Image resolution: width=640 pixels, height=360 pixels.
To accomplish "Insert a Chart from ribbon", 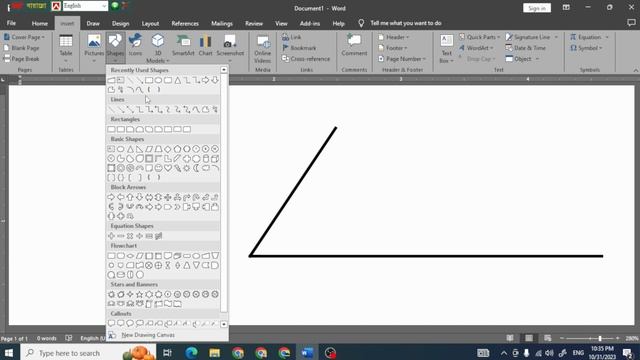I will 205,46.
